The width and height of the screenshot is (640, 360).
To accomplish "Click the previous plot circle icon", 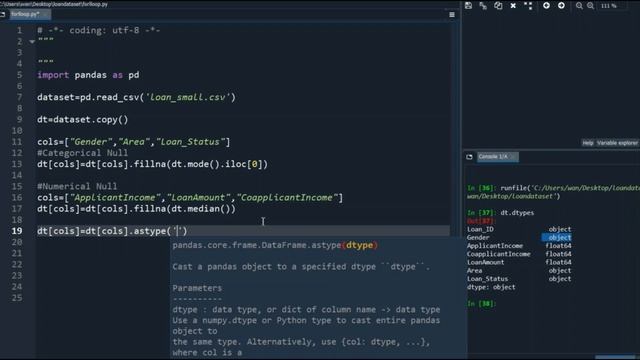I will tap(546, 5).
